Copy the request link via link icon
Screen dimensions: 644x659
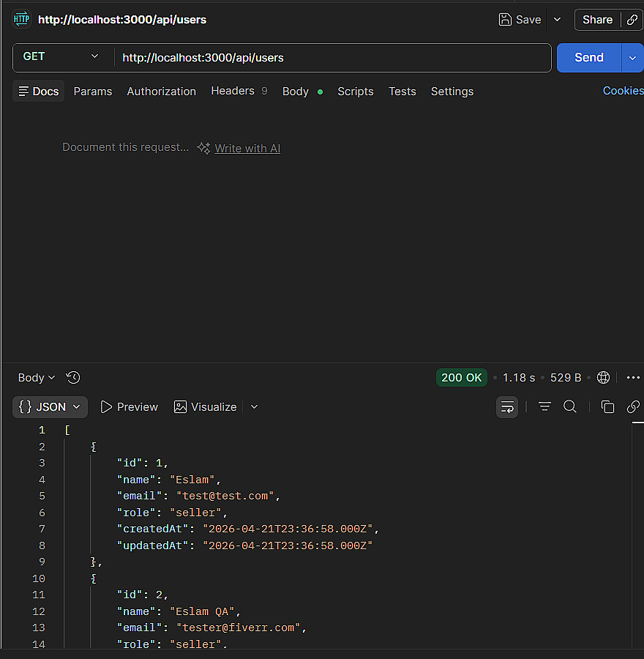click(x=632, y=20)
